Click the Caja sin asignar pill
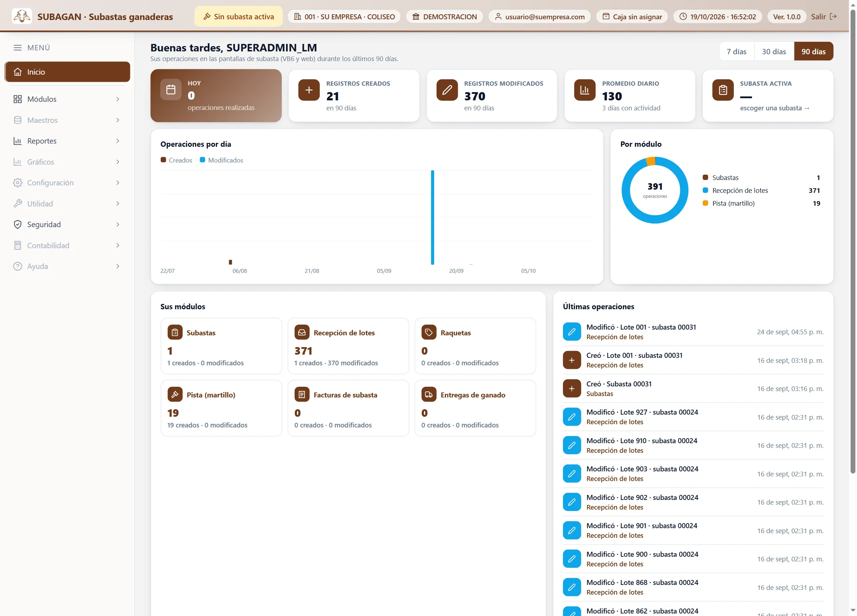 [x=632, y=17]
